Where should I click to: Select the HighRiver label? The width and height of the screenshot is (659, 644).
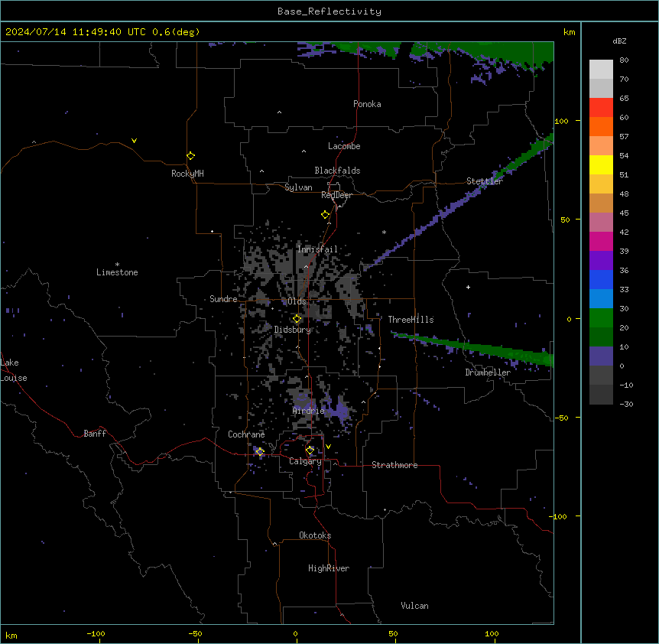tap(329, 568)
